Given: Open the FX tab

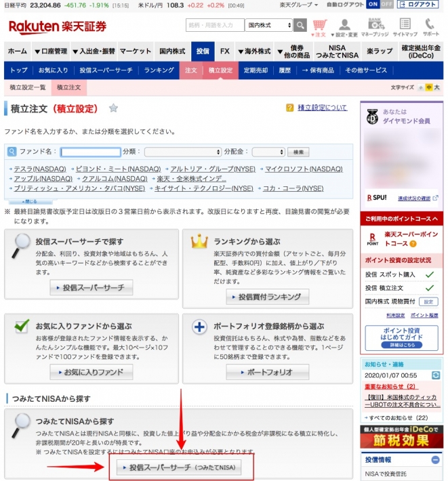Looking at the screenshot, I should (x=224, y=51).
